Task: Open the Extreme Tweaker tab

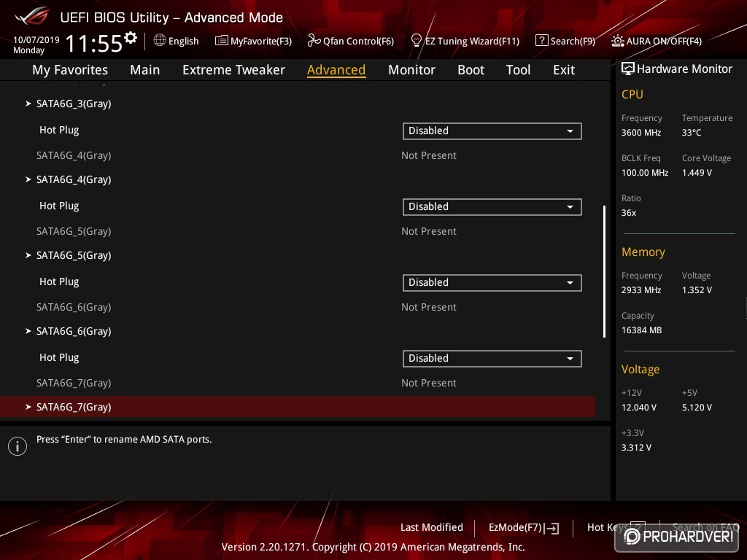Action: tap(233, 70)
